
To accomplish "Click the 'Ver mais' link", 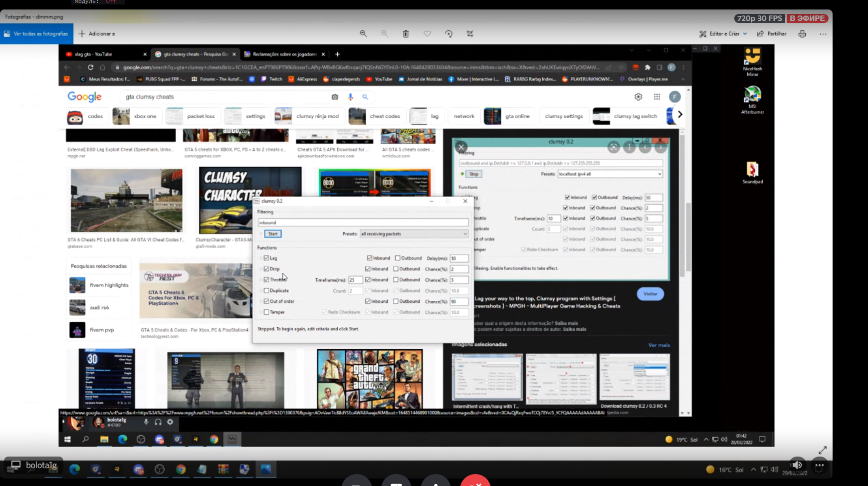I will [659, 345].
